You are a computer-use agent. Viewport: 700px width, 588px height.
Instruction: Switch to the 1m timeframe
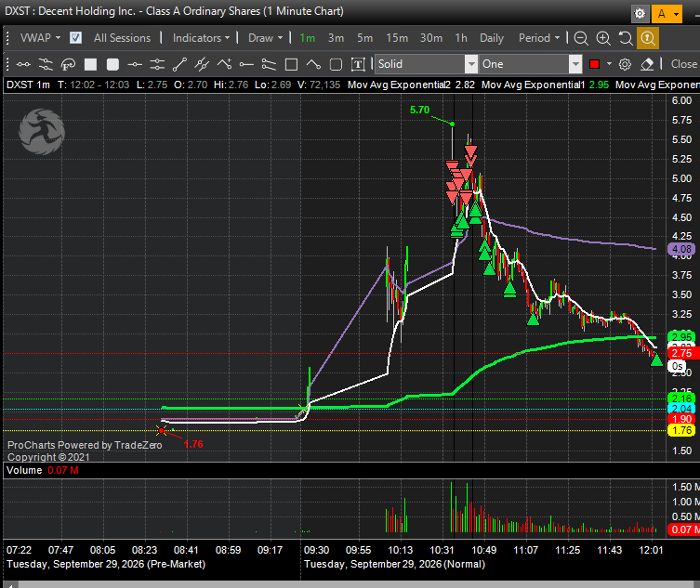(308, 38)
